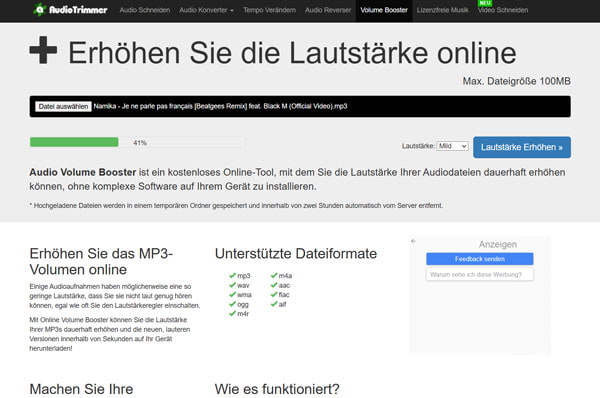Click the Datei auswählen button

63,106
